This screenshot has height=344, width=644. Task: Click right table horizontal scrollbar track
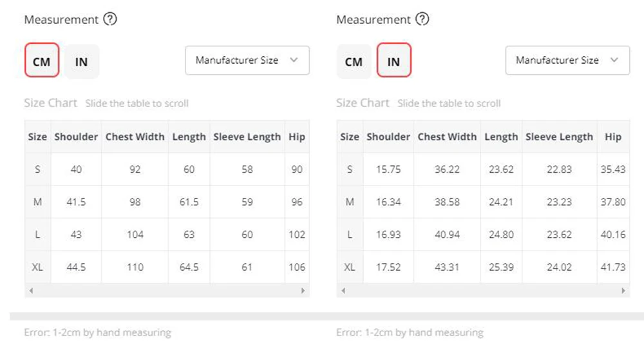pos(483,291)
